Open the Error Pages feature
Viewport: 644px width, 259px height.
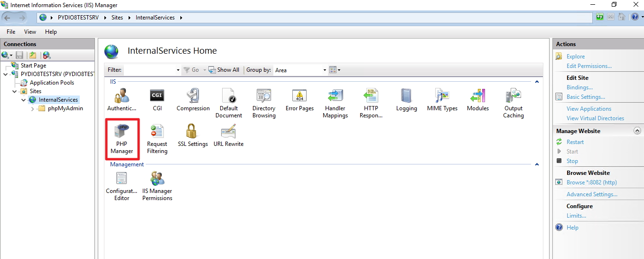(299, 100)
